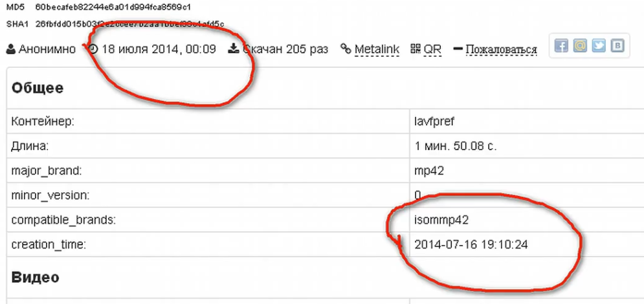The height and width of the screenshot is (304, 644).
Task: Click the clock icon before the date
Action: pos(93,49)
